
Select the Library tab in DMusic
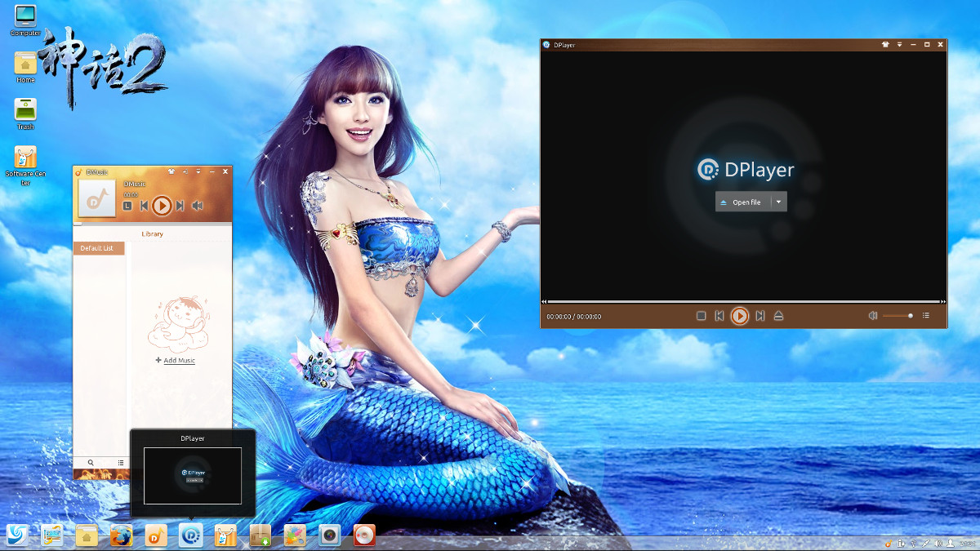point(153,233)
